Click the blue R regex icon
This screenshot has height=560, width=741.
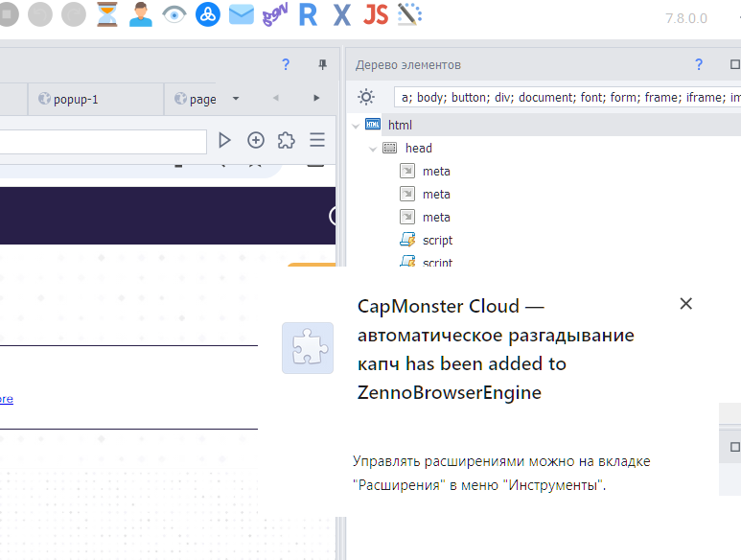[308, 14]
